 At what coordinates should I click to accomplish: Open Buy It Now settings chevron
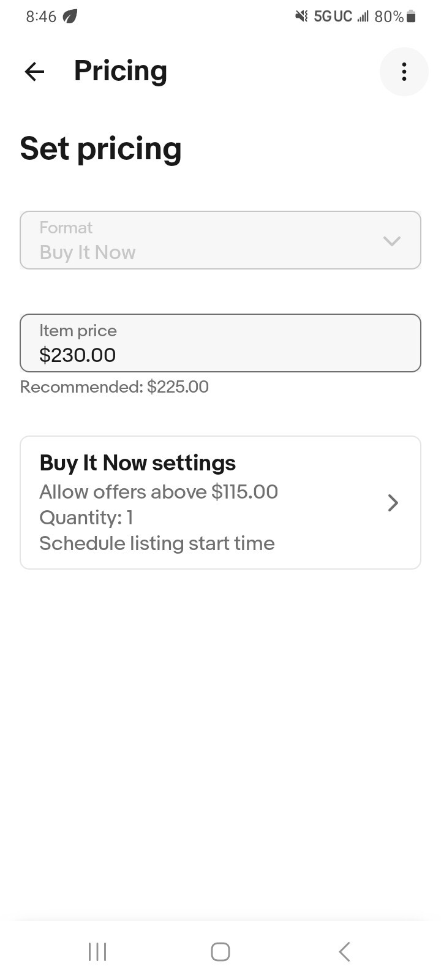coord(393,503)
